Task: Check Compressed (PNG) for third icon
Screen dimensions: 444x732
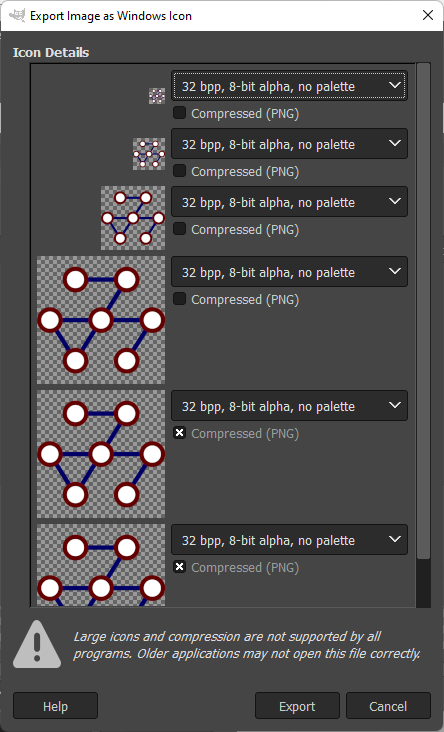Action: (179, 229)
